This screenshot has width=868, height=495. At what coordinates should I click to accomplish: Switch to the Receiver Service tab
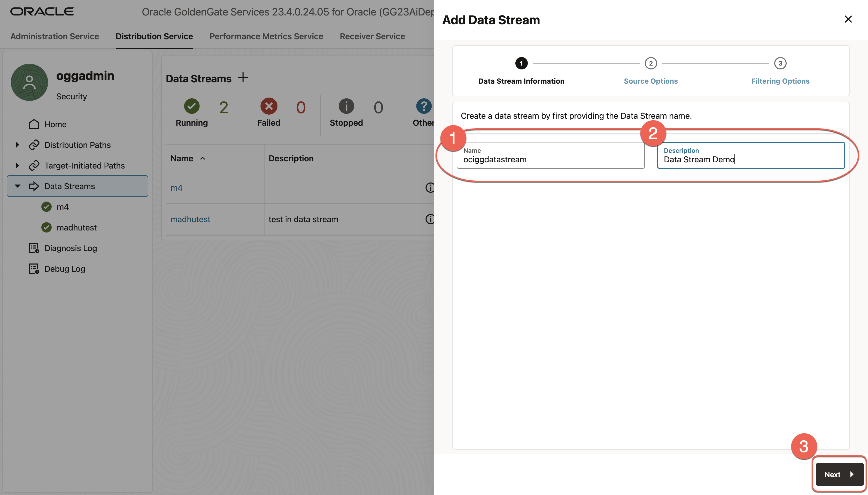[x=372, y=36]
